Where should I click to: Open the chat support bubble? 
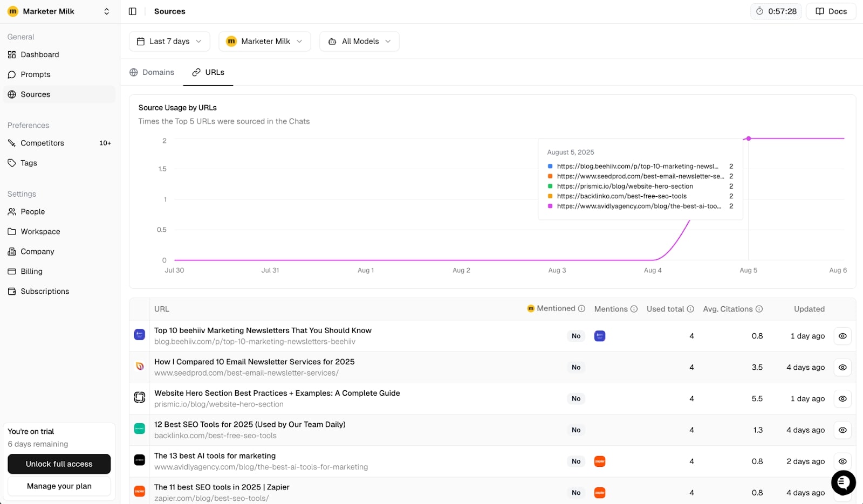(x=844, y=482)
